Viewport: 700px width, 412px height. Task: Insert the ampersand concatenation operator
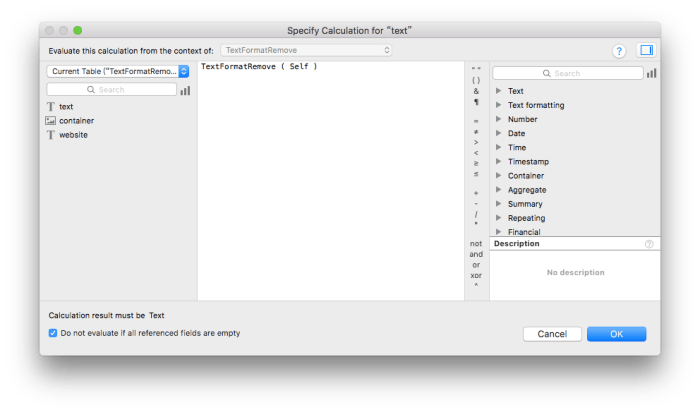476,91
